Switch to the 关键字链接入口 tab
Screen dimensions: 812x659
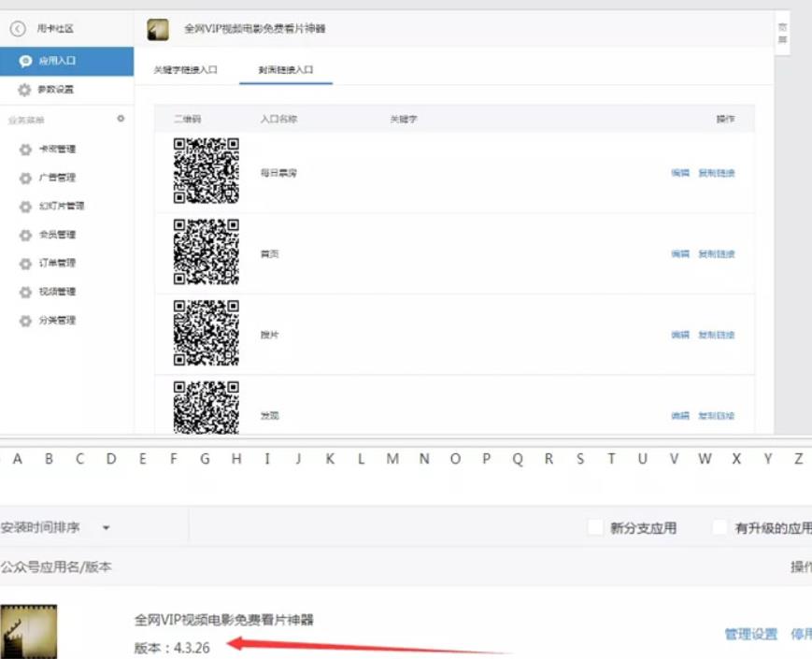(185, 70)
